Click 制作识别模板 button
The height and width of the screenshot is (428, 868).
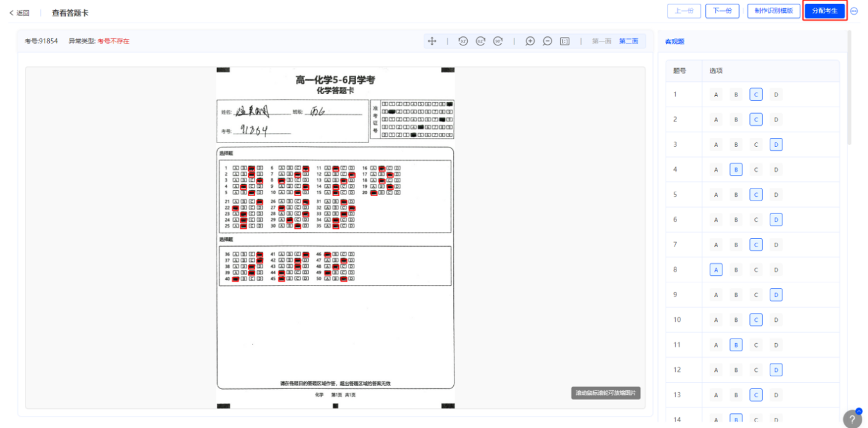774,11
